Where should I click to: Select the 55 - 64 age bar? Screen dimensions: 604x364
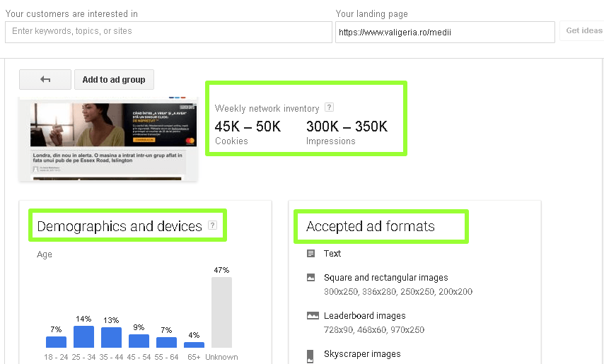166,343
